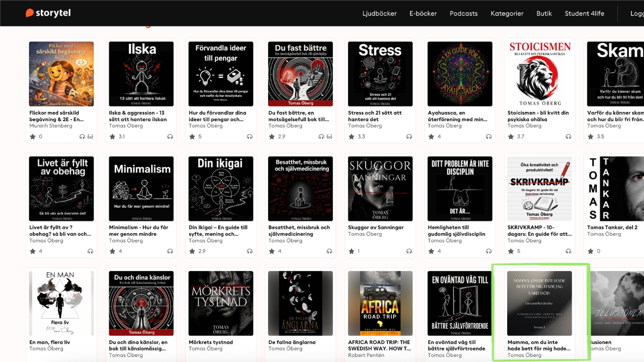Open author link Munirih Stenberg
The height and width of the screenshot is (362, 644).
tap(51, 126)
